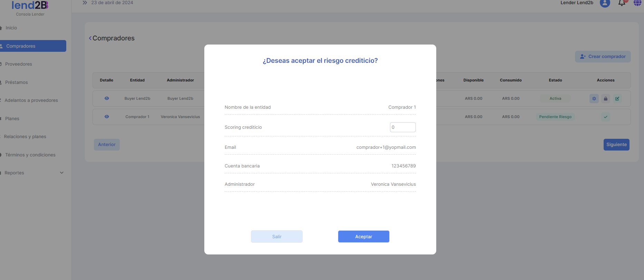Open Adelantos a proveedores section
Screen dimensions: 644x280
click(31, 100)
